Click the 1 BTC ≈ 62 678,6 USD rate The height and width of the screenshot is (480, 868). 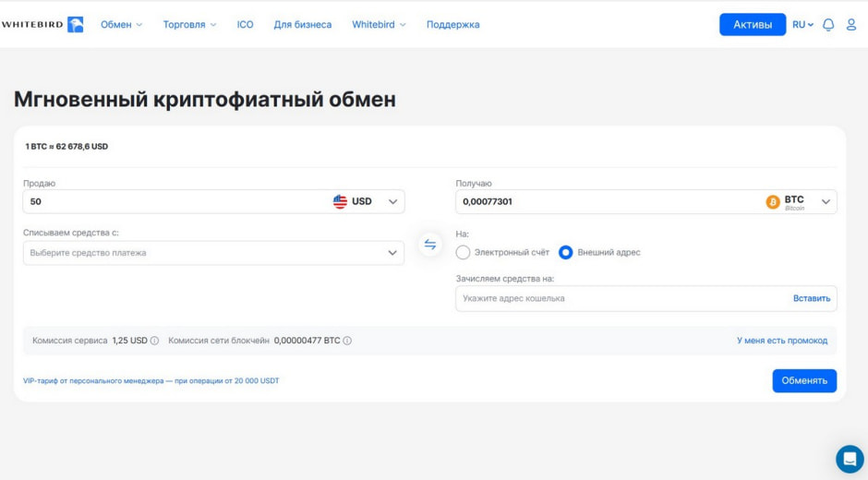66,147
